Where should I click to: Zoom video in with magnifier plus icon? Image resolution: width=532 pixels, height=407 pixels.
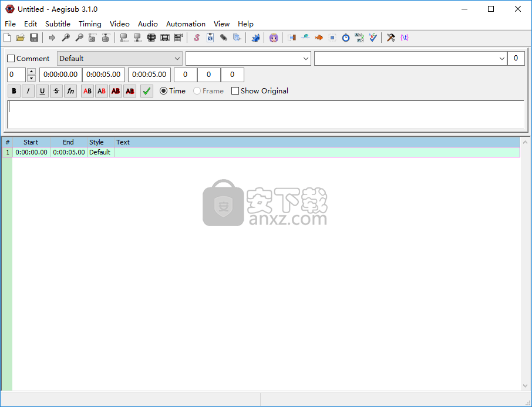pyautogui.click(x=66, y=38)
